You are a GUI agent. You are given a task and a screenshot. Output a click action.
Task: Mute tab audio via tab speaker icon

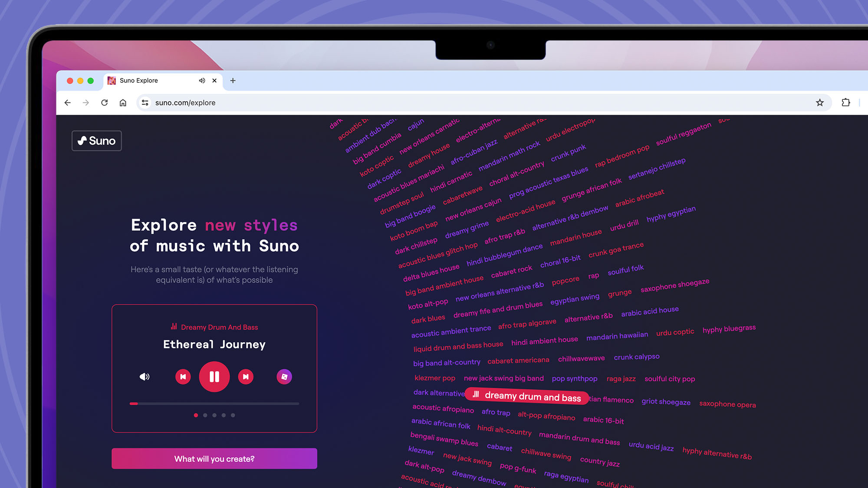coord(202,81)
